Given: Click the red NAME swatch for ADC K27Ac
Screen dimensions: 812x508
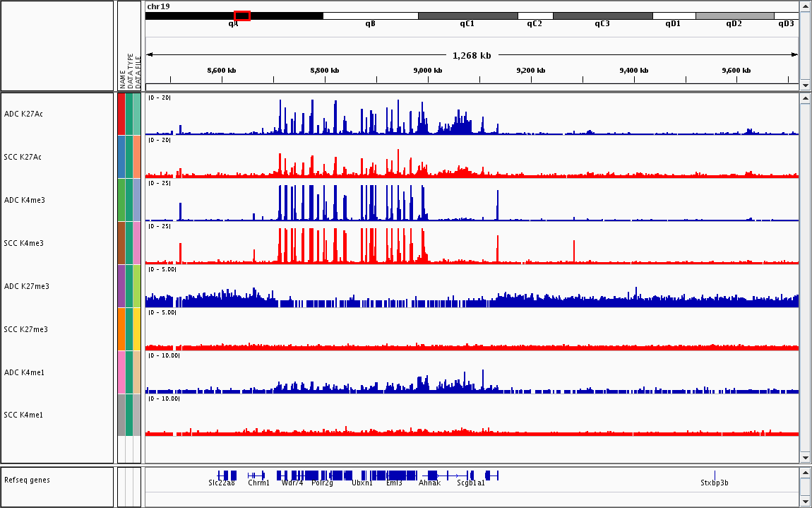Looking at the screenshot, I should pyautogui.click(x=121, y=114).
